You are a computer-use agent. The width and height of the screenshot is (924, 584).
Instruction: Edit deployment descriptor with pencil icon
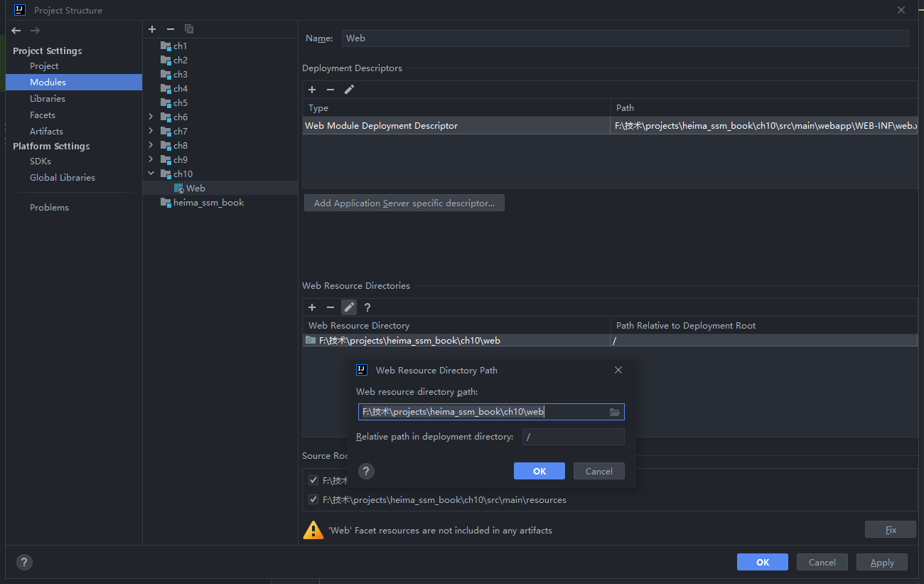click(x=349, y=90)
